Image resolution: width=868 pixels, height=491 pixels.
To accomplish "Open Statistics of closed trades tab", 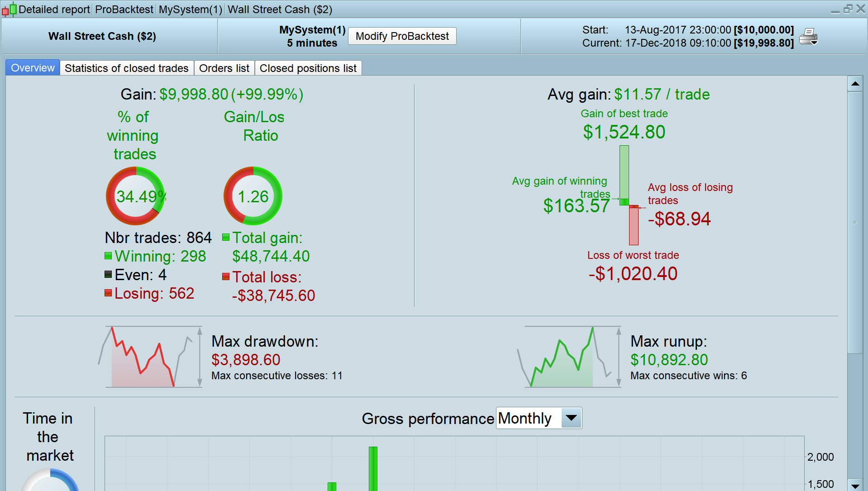I will point(127,68).
